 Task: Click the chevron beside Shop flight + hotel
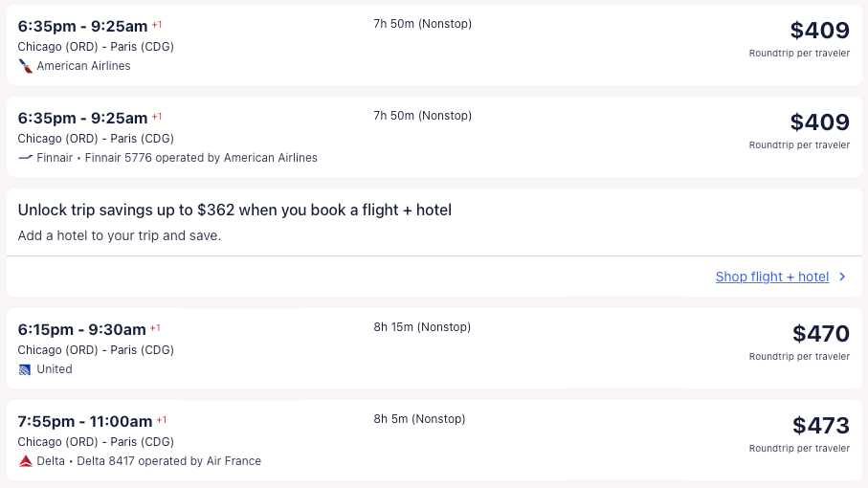[x=842, y=277]
